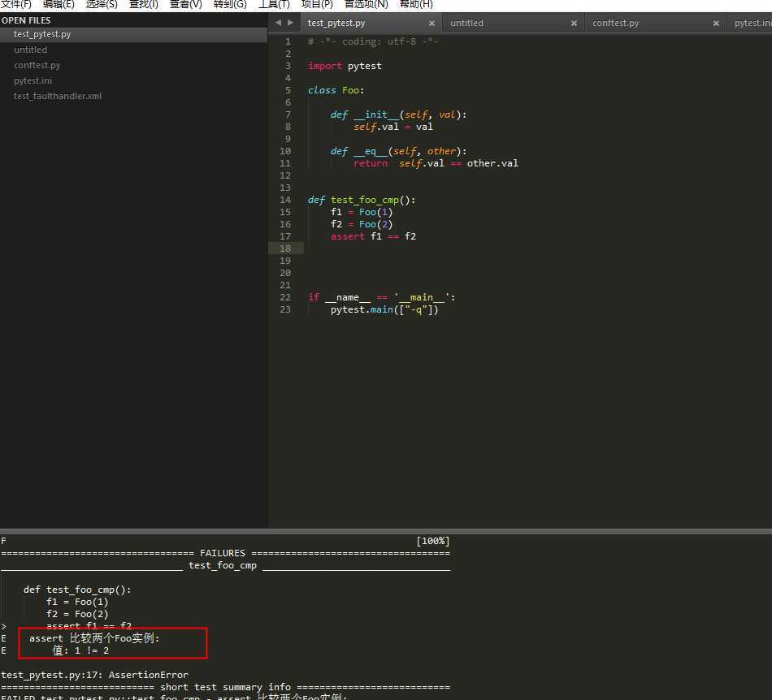Open the 首选项(N) menu

(366, 4)
